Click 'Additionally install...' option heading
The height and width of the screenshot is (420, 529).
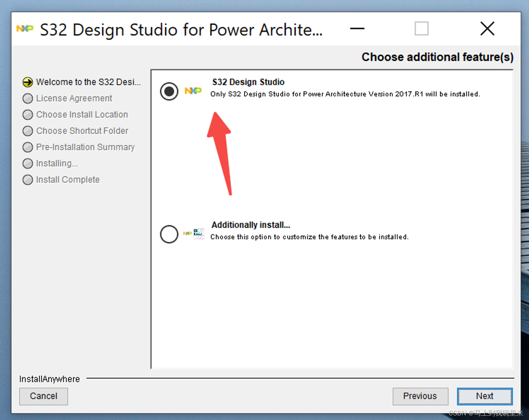pos(251,225)
